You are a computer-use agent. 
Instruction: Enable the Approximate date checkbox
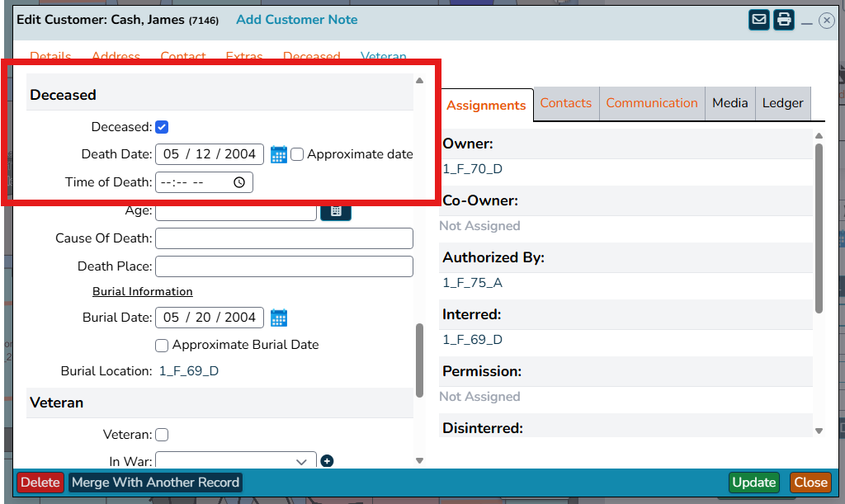point(297,154)
